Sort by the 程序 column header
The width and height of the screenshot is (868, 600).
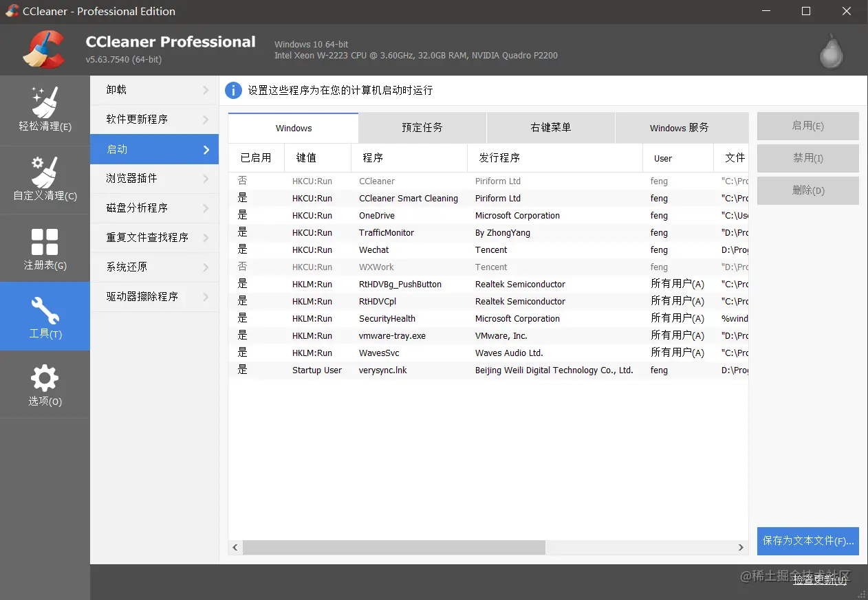(409, 158)
